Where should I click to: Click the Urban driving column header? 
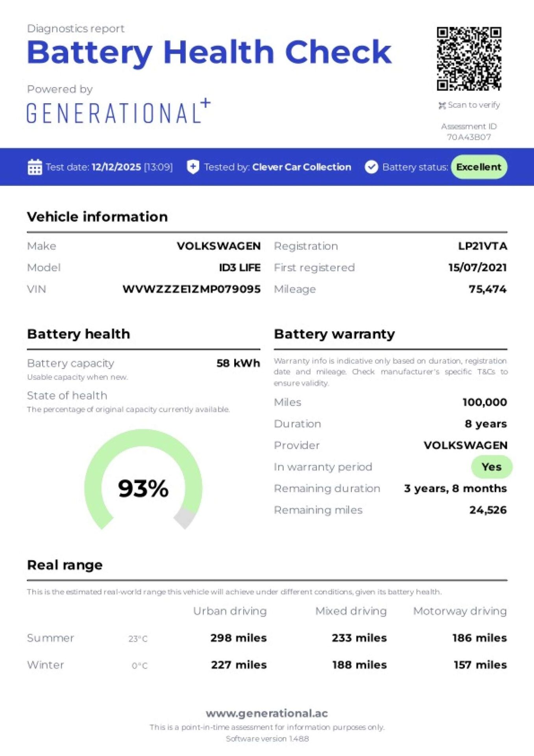pos(230,611)
